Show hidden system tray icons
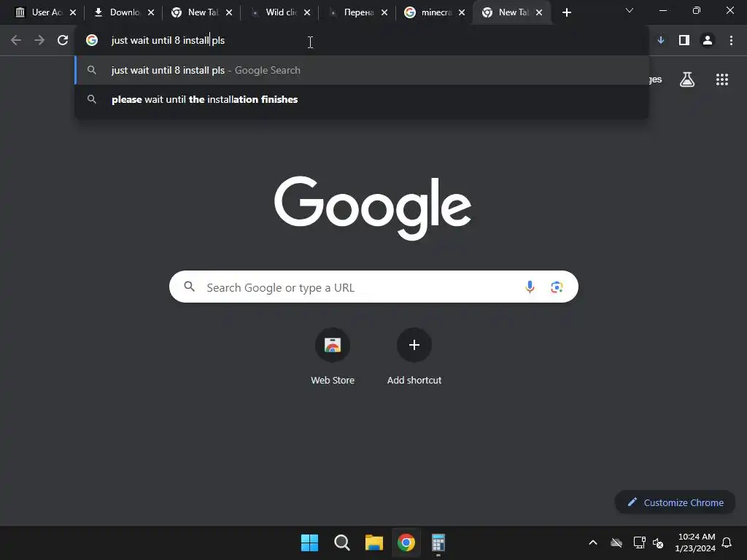Viewport: 747px width, 560px height. [x=593, y=542]
